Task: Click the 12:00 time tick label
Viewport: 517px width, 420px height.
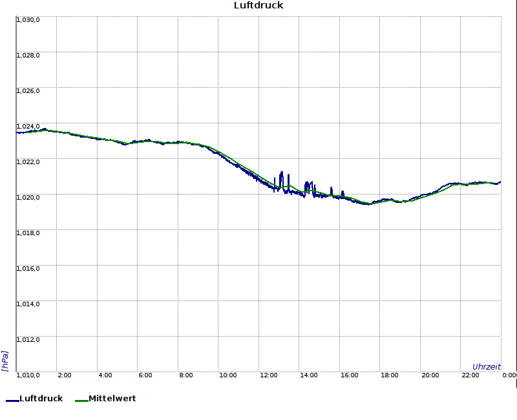Action: [268, 375]
